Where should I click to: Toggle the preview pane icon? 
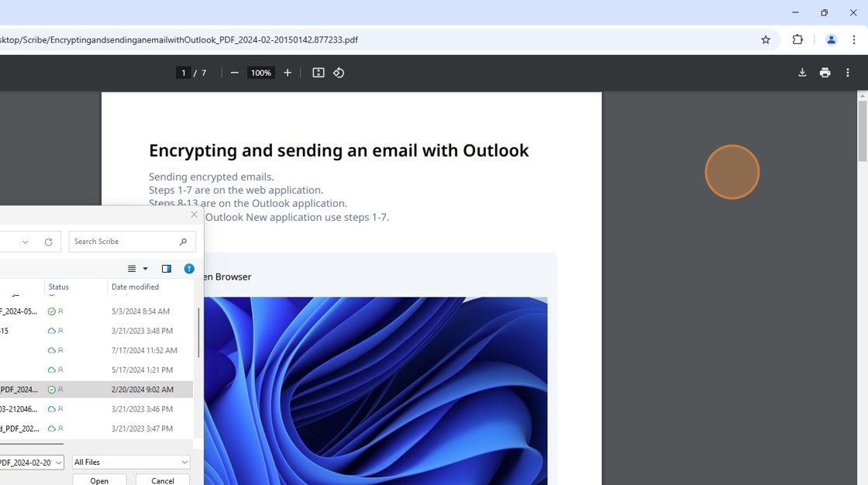point(166,269)
